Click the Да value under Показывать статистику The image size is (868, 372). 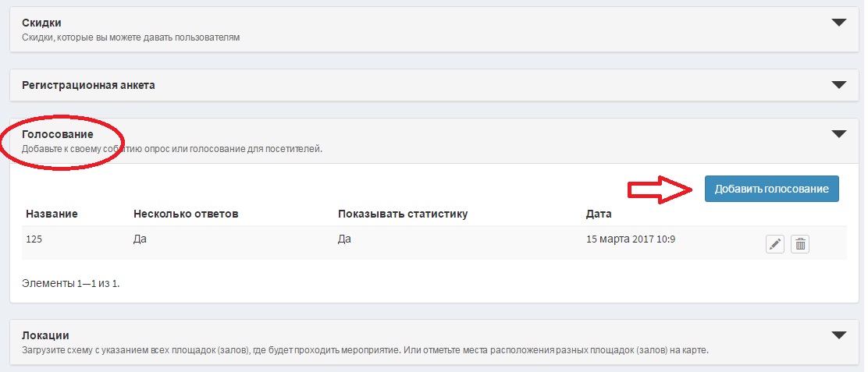click(x=344, y=239)
